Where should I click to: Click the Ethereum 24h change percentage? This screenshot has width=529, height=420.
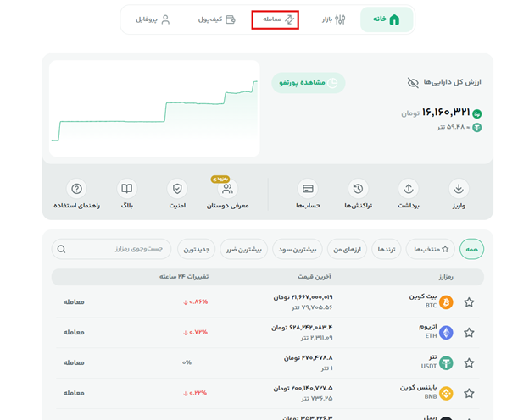pos(195,332)
